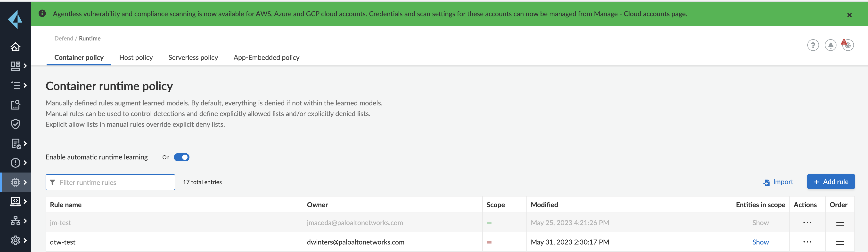Turn off automatic runtime learning toggle
Viewport: 868px width, 252px height.
[x=182, y=157]
